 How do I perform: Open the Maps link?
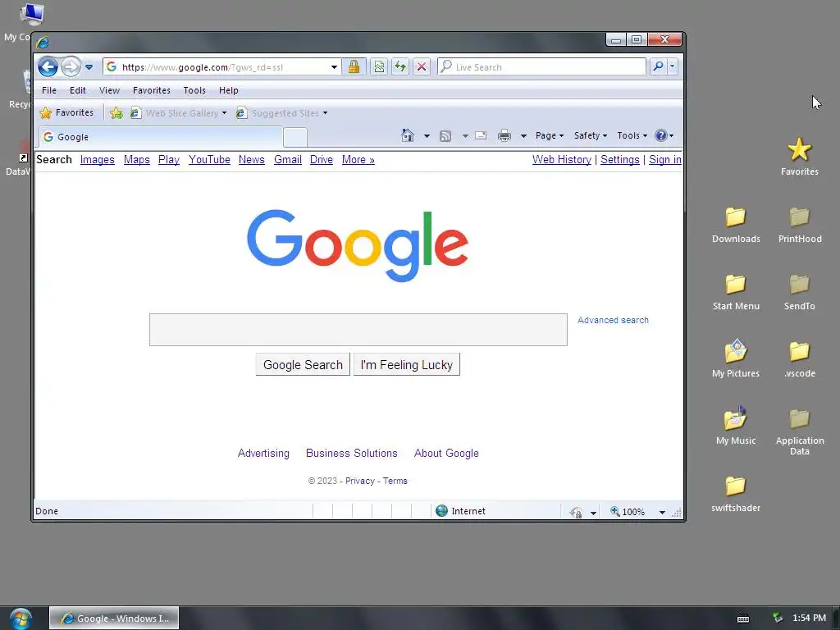click(x=137, y=160)
